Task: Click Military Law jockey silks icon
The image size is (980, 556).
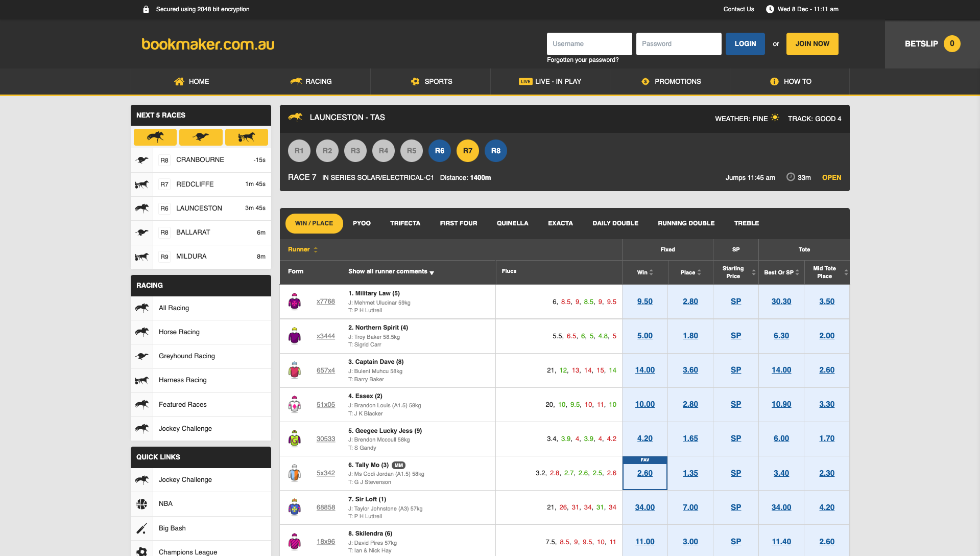Action: (295, 302)
